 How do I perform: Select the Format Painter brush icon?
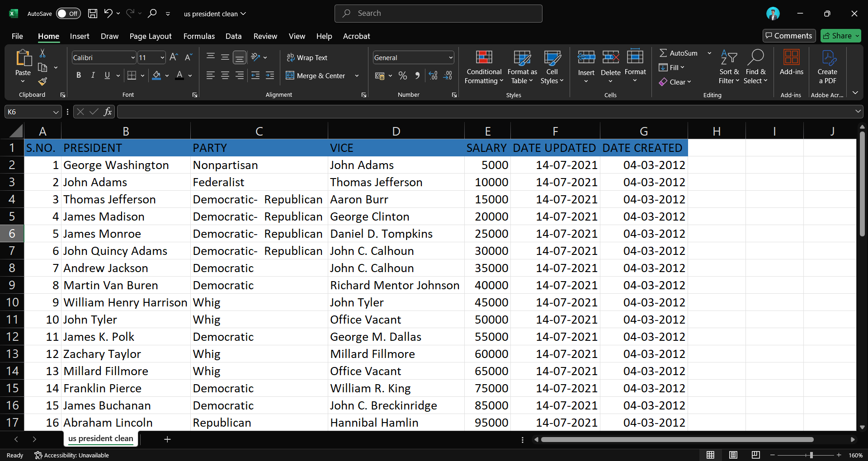coord(42,81)
